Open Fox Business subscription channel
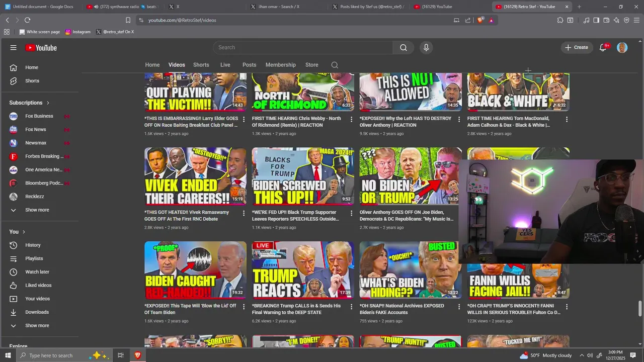 [x=40, y=116]
